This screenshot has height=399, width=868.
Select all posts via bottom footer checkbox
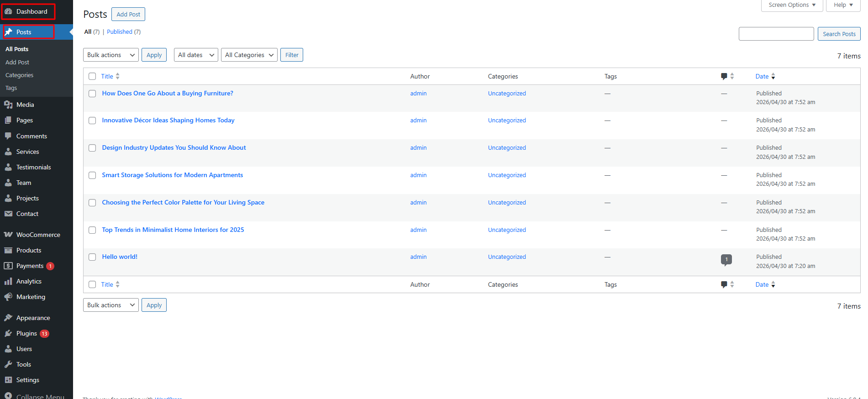coord(92,284)
